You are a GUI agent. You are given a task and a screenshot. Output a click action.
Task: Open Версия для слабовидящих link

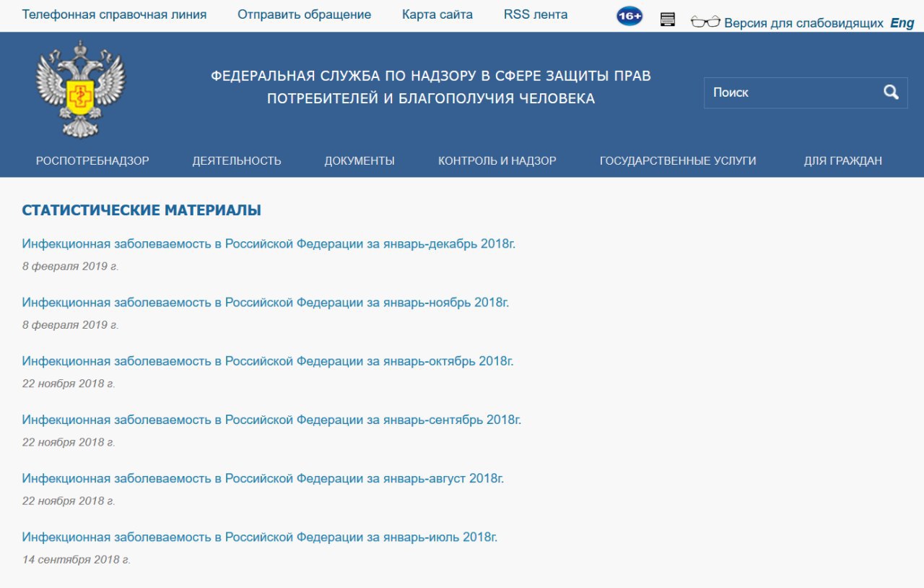pos(803,23)
